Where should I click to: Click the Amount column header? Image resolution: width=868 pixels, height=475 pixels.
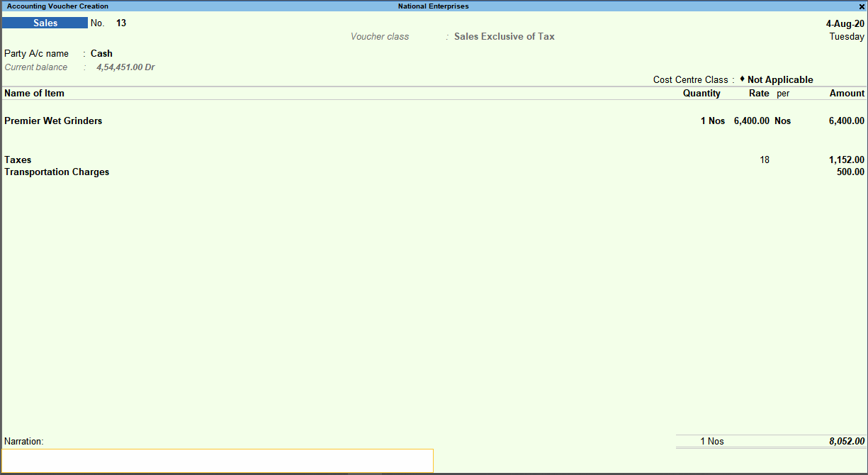pyautogui.click(x=846, y=93)
